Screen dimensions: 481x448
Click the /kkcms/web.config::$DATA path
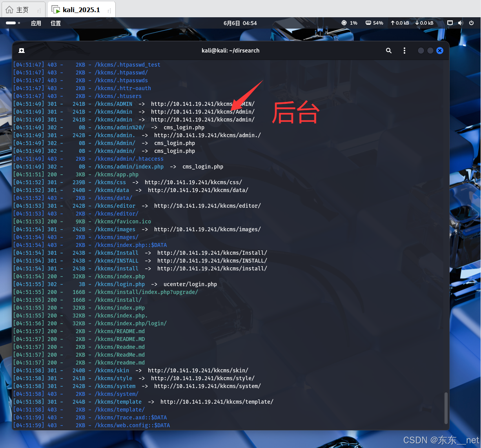point(132,425)
